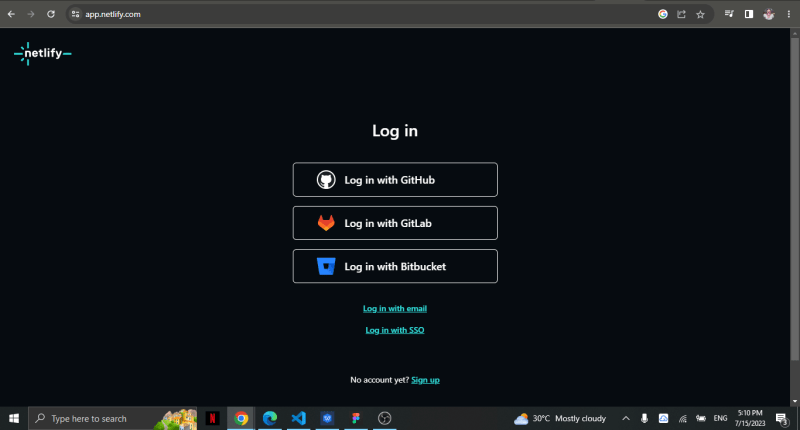Reload the page with refresh icon

point(51,14)
